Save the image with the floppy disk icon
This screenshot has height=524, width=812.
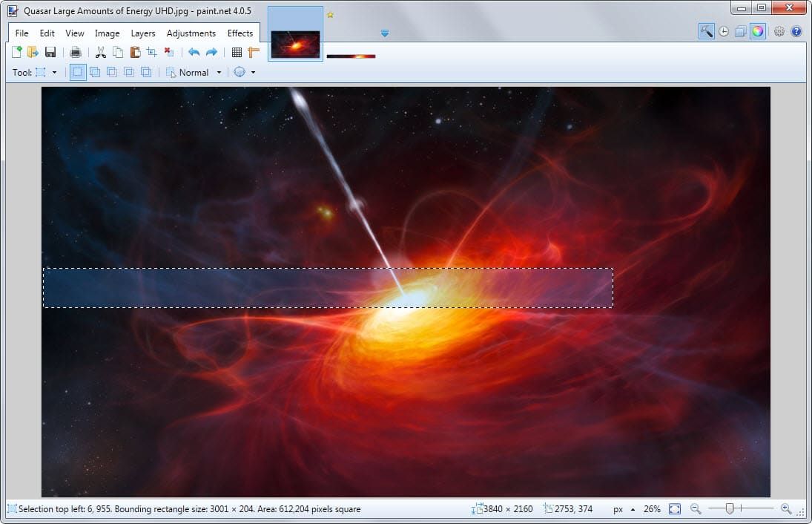[x=50, y=52]
